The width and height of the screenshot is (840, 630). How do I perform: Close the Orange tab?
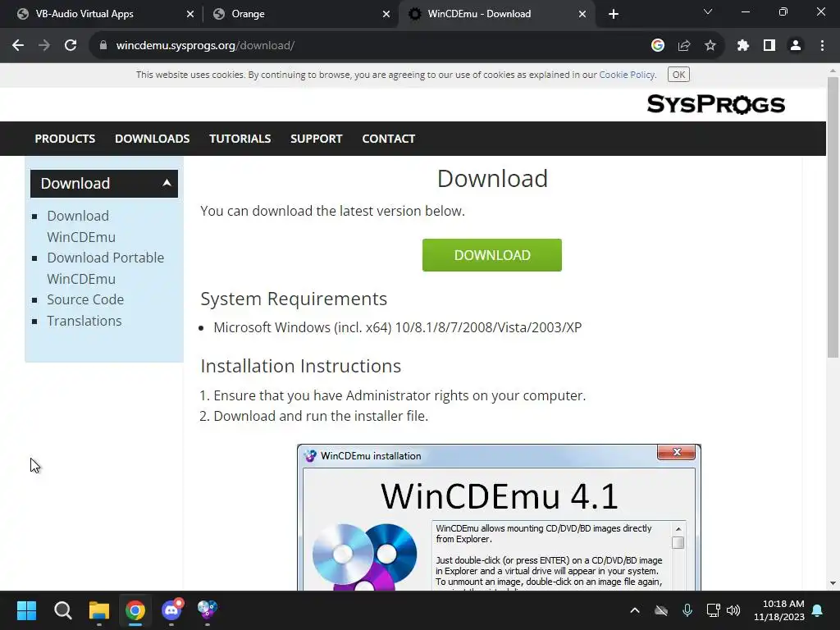tap(386, 14)
